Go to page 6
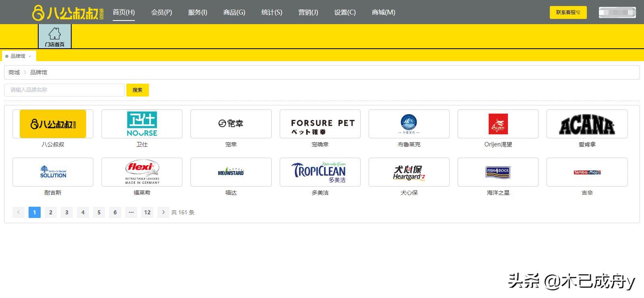 click(x=115, y=212)
